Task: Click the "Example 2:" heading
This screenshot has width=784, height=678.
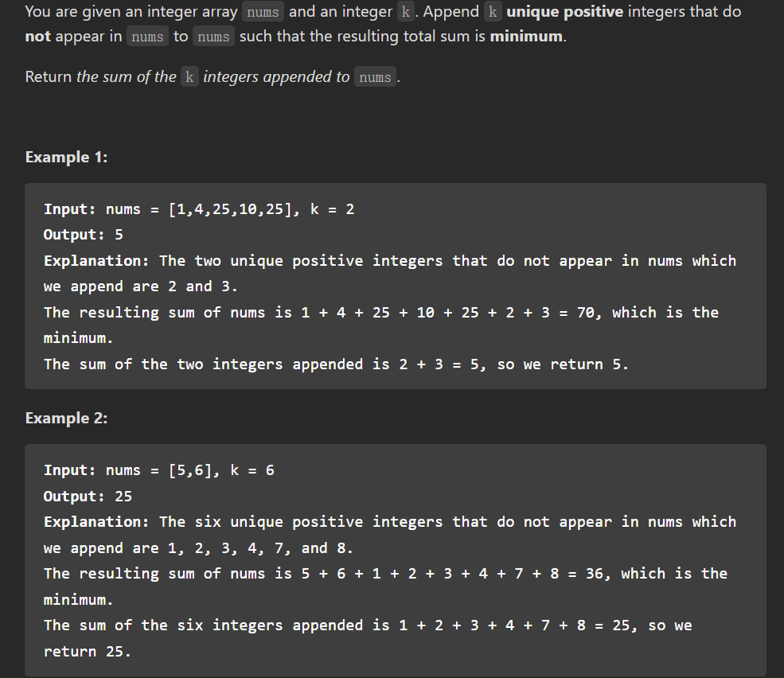Action: point(67,418)
